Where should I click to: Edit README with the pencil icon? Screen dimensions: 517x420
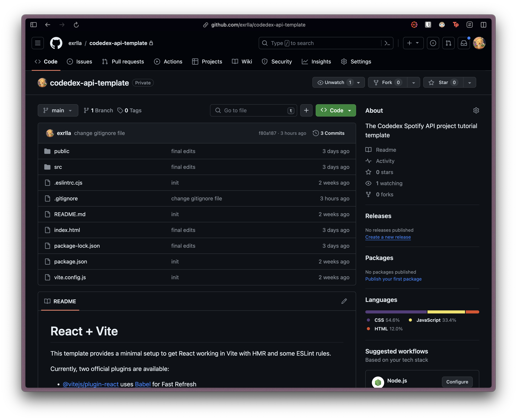pyautogui.click(x=344, y=301)
